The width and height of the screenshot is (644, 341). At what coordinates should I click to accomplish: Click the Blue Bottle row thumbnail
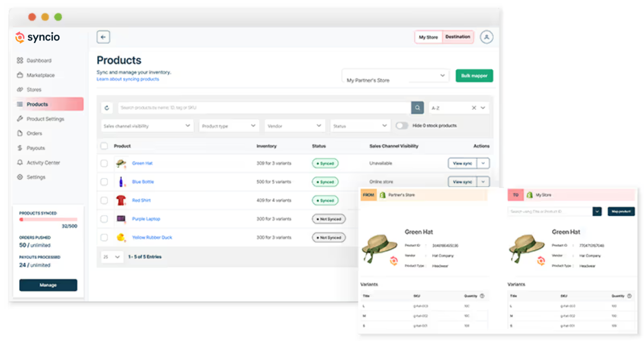click(121, 182)
